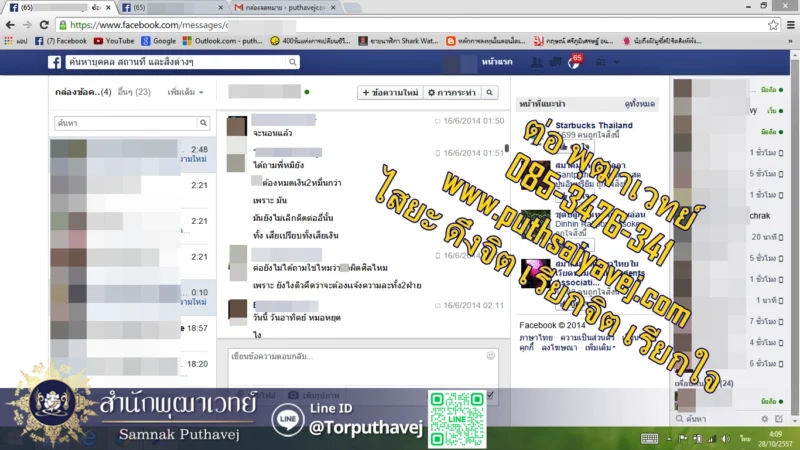The width and height of the screenshot is (800, 450).
Task: Focus the ค้นหา conversation search field
Action: pyautogui.click(x=126, y=123)
